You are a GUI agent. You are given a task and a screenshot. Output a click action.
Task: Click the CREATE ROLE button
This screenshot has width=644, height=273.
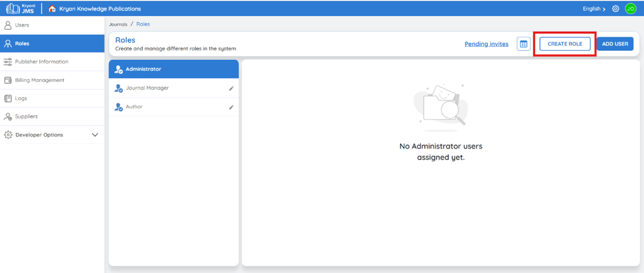point(565,44)
